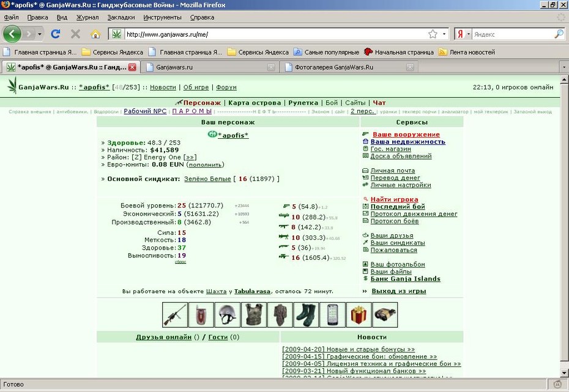Open Рабочий NPC link
This screenshot has width=569, height=392.
145,111
